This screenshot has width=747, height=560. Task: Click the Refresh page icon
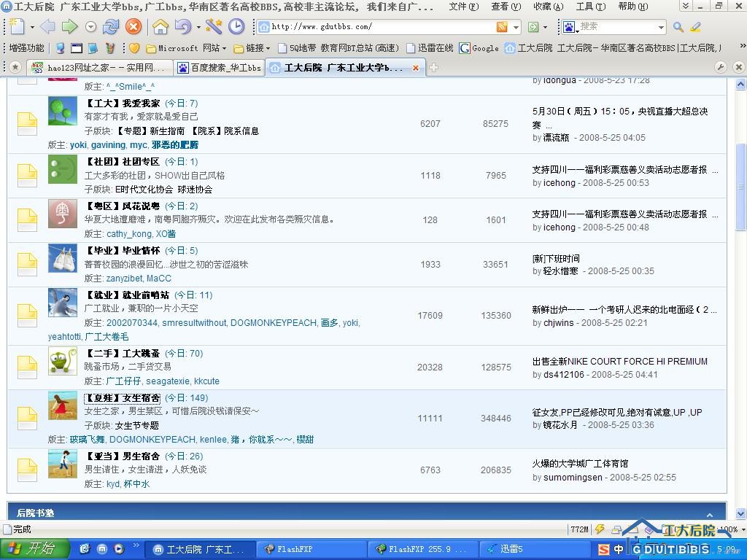[x=111, y=27]
